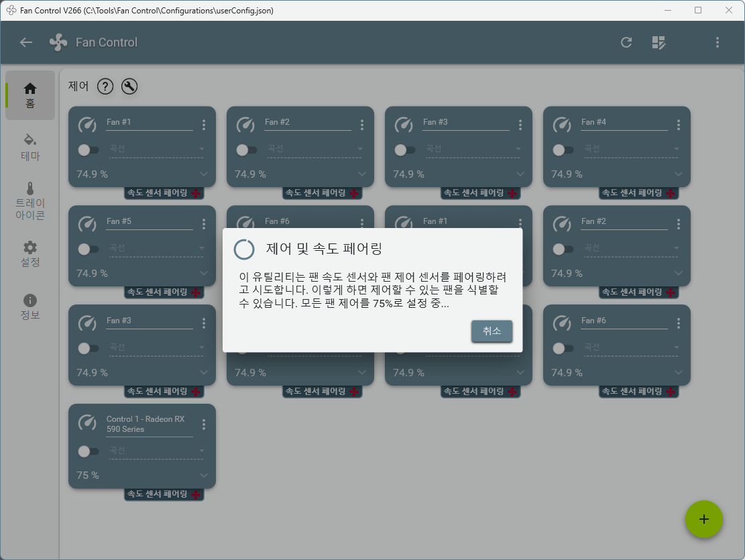Click the 제어 section heading
Viewport: 745px width, 560px height.
(x=78, y=86)
